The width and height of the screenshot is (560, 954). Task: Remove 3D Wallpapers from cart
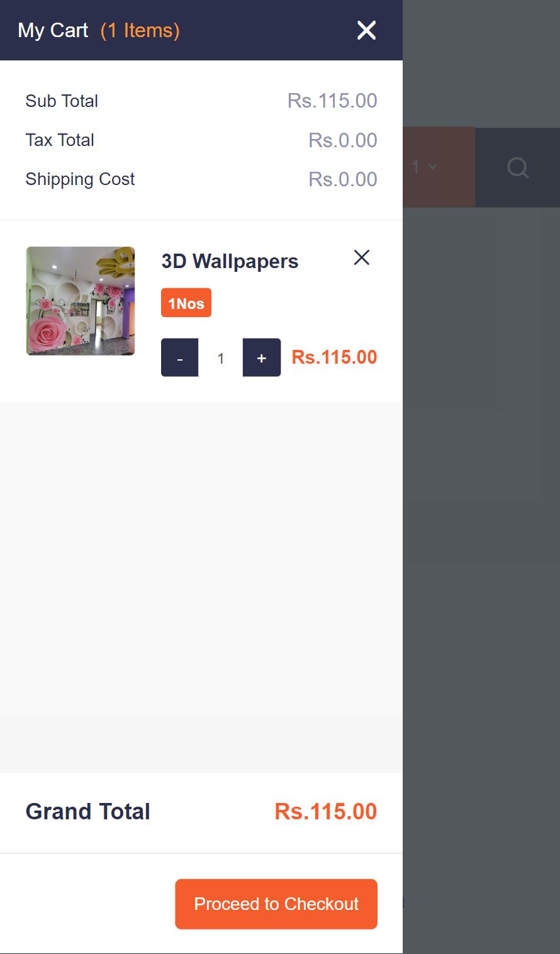(362, 257)
